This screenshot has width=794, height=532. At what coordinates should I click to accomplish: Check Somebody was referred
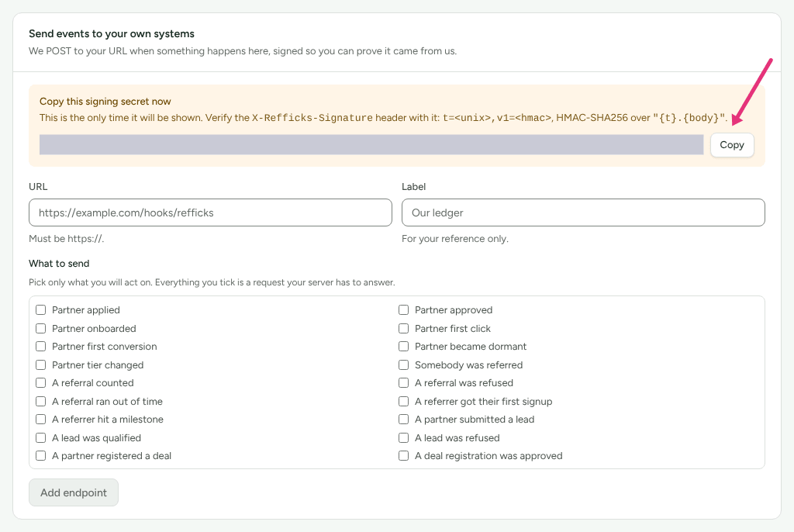403,364
